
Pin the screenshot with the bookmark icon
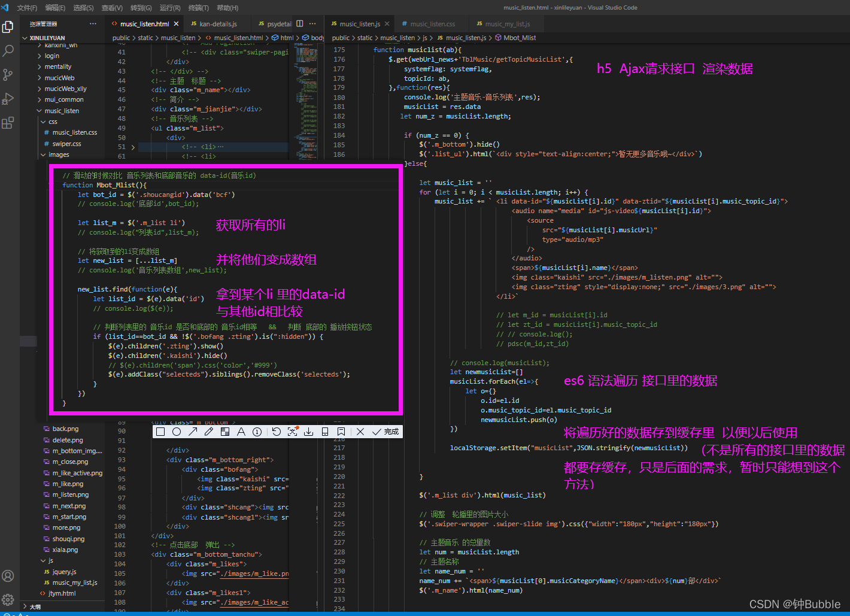pos(341,432)
